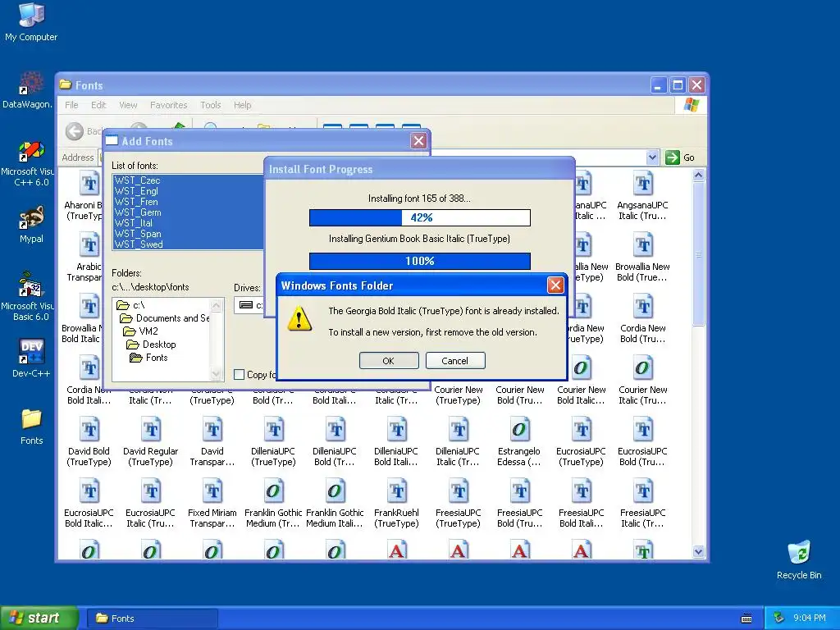The image size is (840, 630).
Task: Select the David Bold font icon
Action: click(x=89, y=441)
